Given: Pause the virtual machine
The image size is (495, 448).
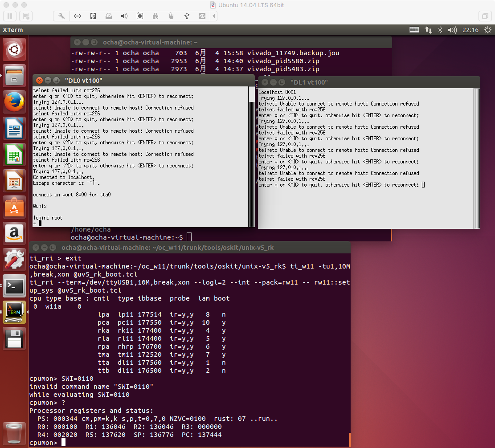Looking at the screenshot, I should pyautogui.click(x=9, y=16).
